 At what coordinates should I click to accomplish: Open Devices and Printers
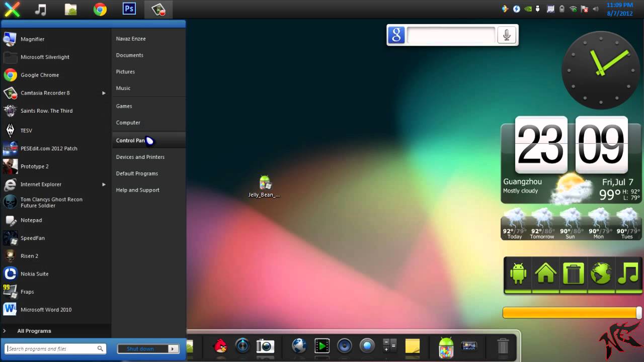click(140, 157)
